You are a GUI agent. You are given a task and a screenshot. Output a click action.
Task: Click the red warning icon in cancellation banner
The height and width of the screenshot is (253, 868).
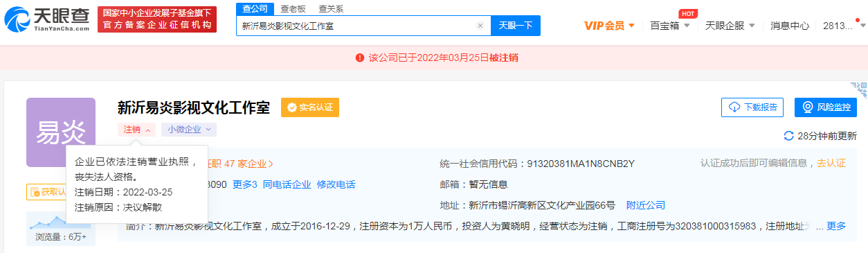[359, 58]
